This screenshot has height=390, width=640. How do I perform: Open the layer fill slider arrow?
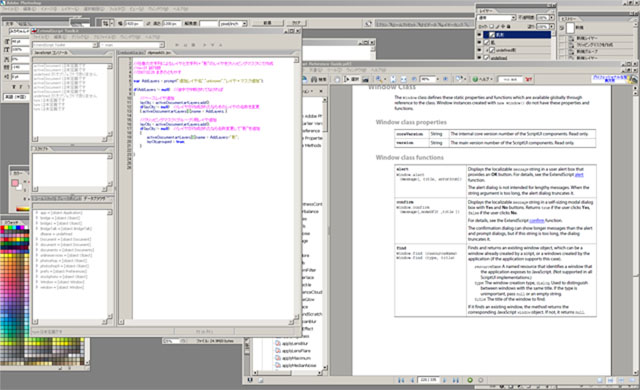point(551,27)
